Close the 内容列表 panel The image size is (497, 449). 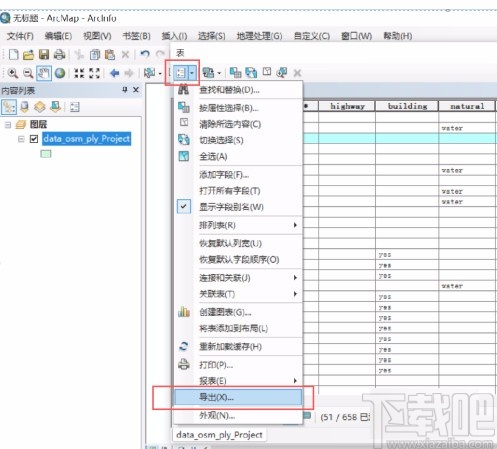point(136,89)
